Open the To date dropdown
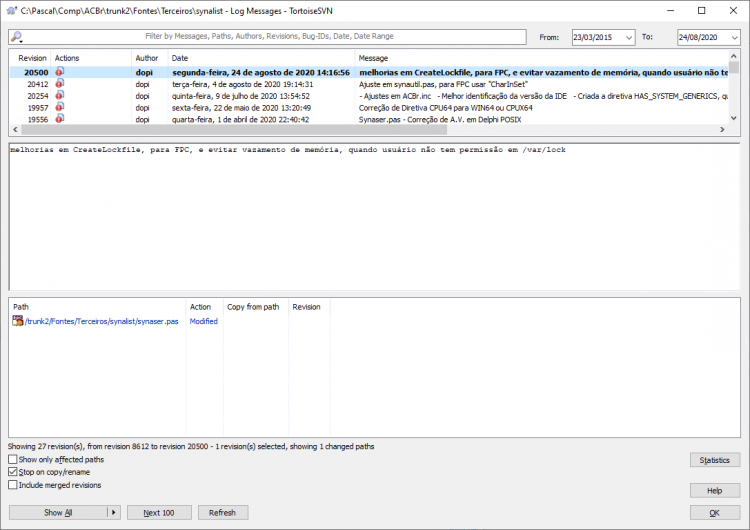Viewport: 750px width, 530px height. pos(734,37)
